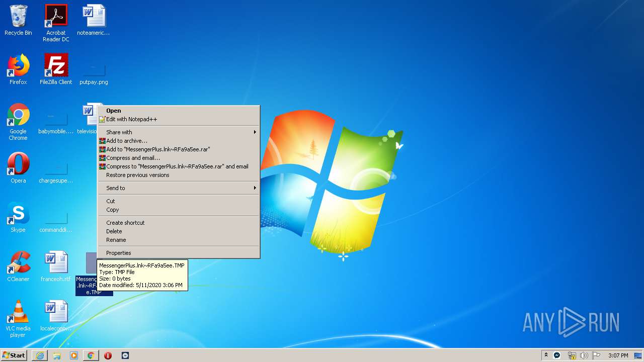Open the Messenger app in the taskbar
The width and height of the screenshot is (644, 362).
(125, 355)
